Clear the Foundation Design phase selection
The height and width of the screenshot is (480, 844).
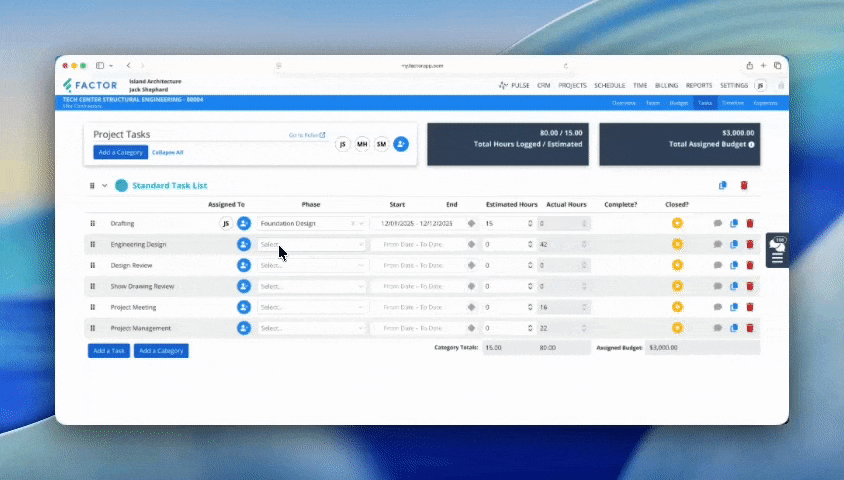[353, 223]
